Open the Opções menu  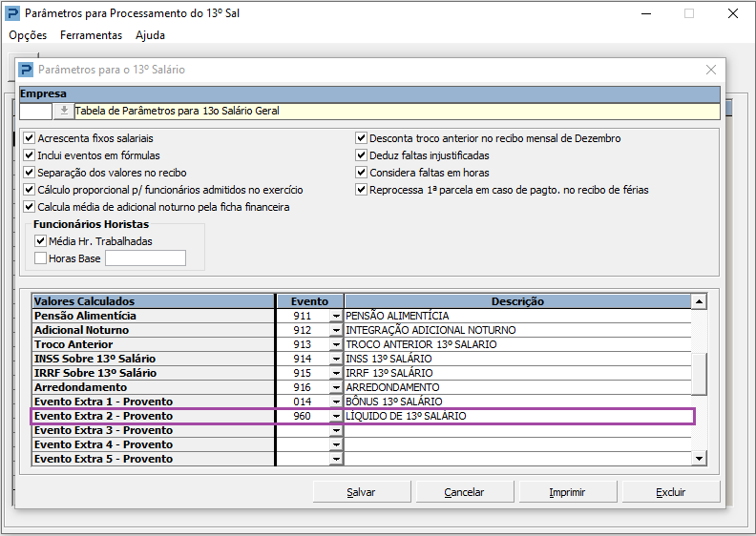point(28,35)
